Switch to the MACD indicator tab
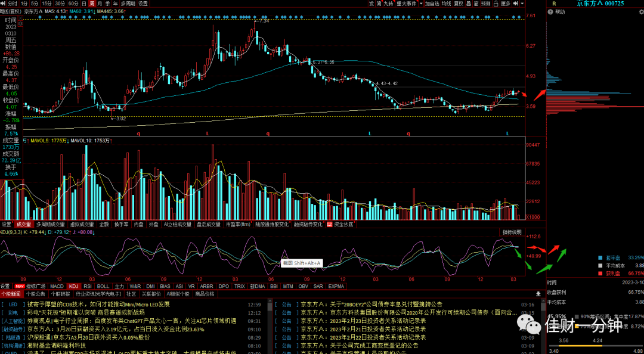Image resolution: width=644 pixels, height=354 pixels. tap(57, 286)
